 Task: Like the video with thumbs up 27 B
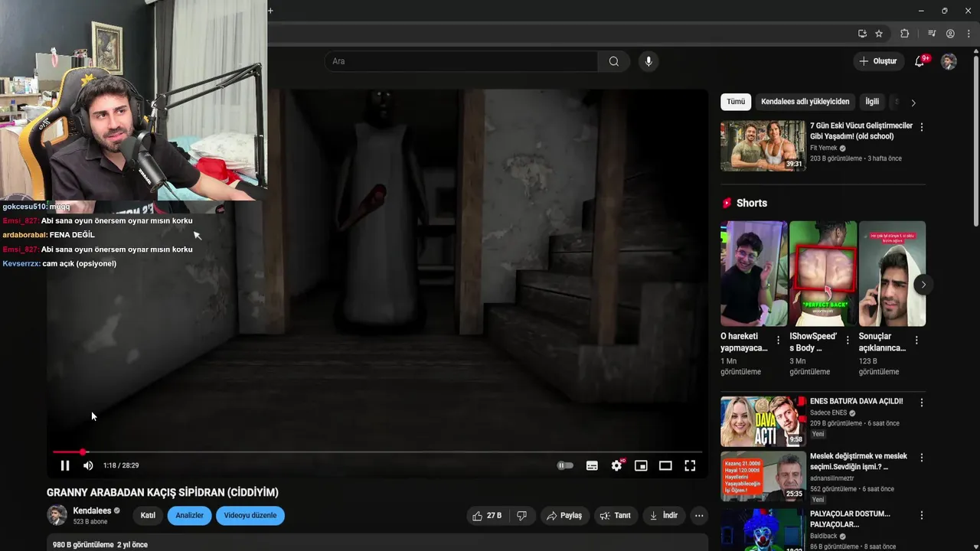[487, 516]
